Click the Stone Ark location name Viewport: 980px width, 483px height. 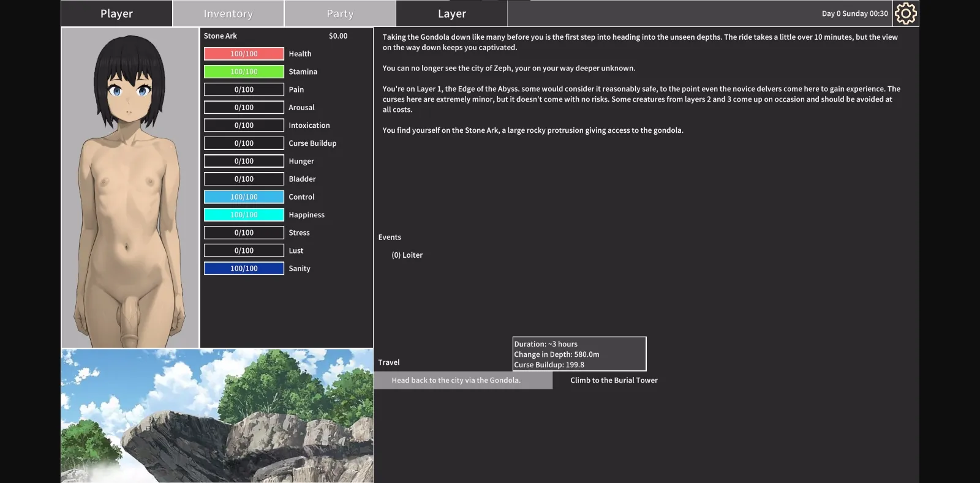221,36
